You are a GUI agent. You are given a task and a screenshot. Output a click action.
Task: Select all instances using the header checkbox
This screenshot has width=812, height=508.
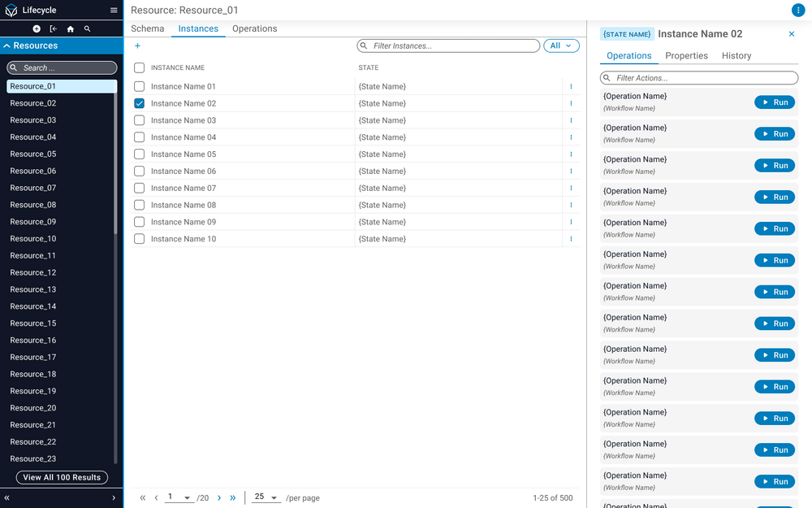138,67
